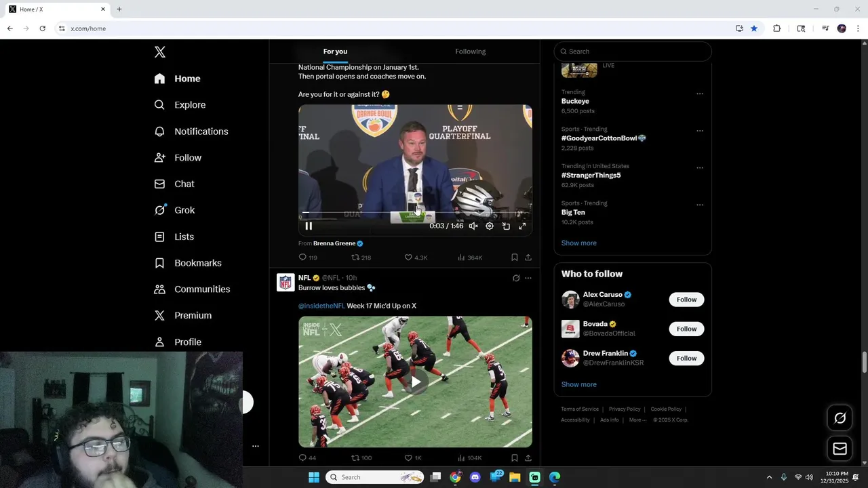Repost the NFL post with 100 reposts

pos(361,458)
